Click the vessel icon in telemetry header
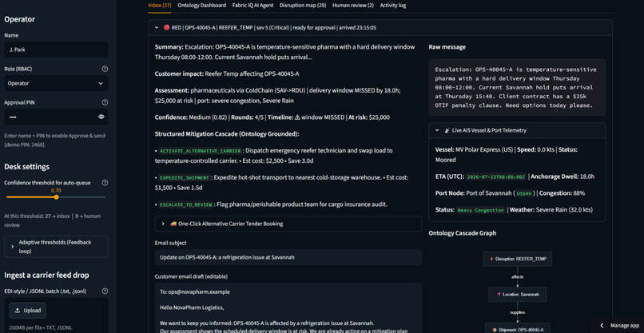644x333 pixels. [x=447, y=130]
